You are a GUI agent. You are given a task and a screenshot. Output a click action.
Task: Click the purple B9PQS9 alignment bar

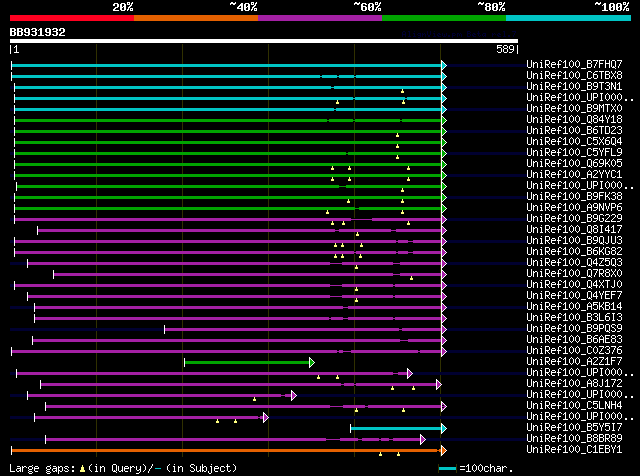(303, 329)
